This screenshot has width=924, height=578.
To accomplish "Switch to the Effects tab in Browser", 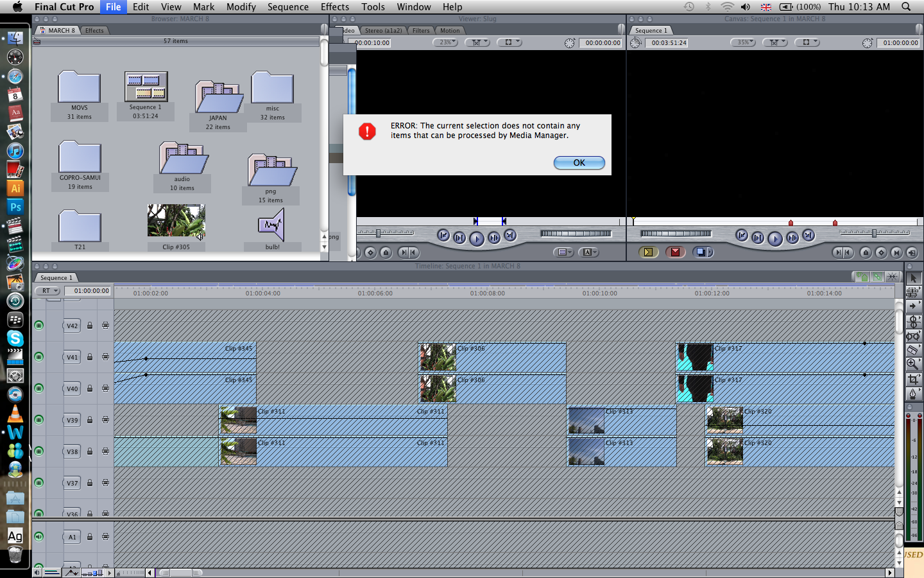I will tap(94, 30).
